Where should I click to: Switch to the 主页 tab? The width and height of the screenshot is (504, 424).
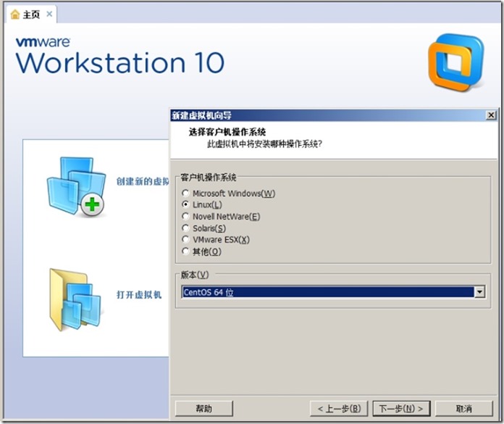[31, 14]
